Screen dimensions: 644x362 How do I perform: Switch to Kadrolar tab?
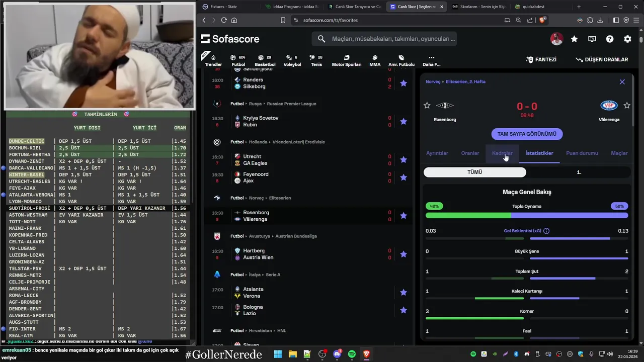(502, 153)
